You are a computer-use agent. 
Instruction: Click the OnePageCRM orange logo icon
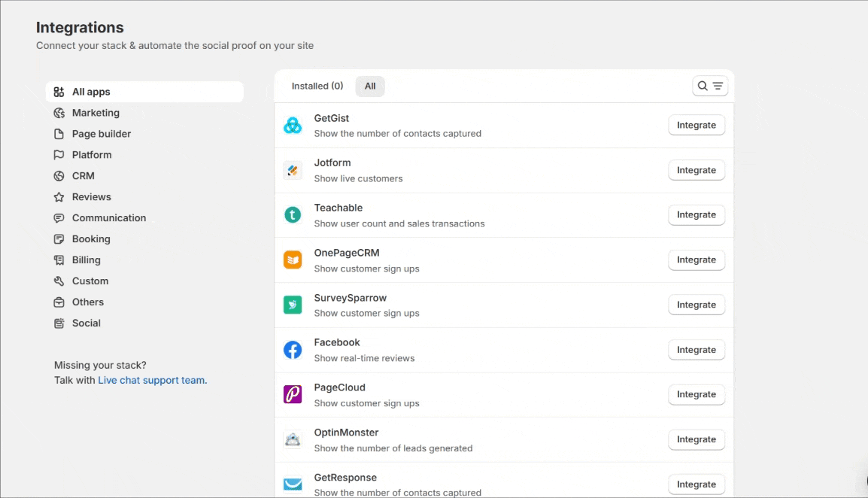point(293,260)
